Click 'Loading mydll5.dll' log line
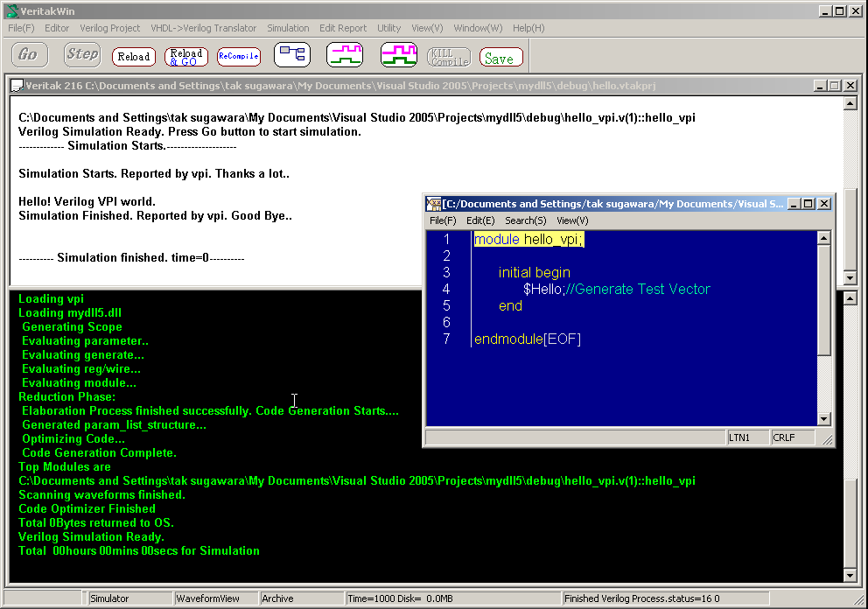Screen dimensions: 868x609 [x=70, y=312]
